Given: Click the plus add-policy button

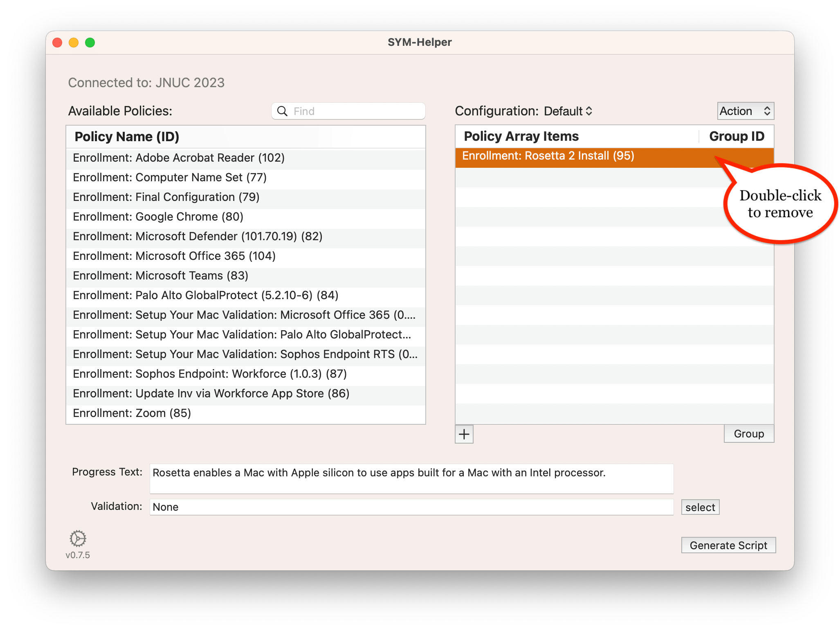Looking at the screenshot, I should tap(464, 434).
